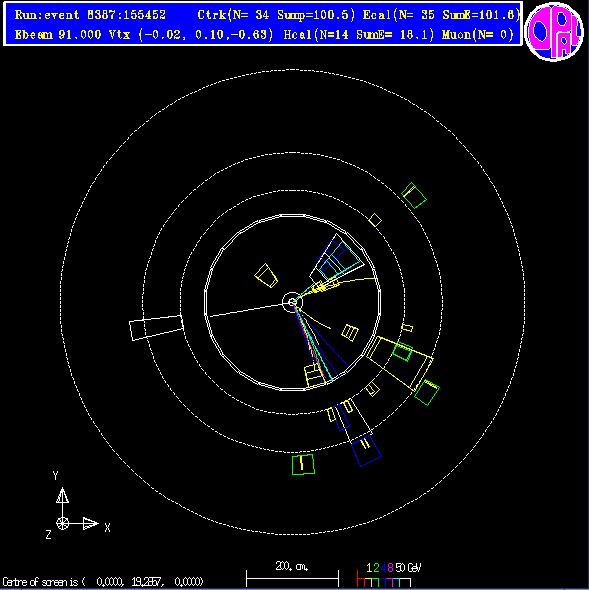589x590 pixels.
Task: Select the white rectangular cluster on left
Action: (156, 328)
